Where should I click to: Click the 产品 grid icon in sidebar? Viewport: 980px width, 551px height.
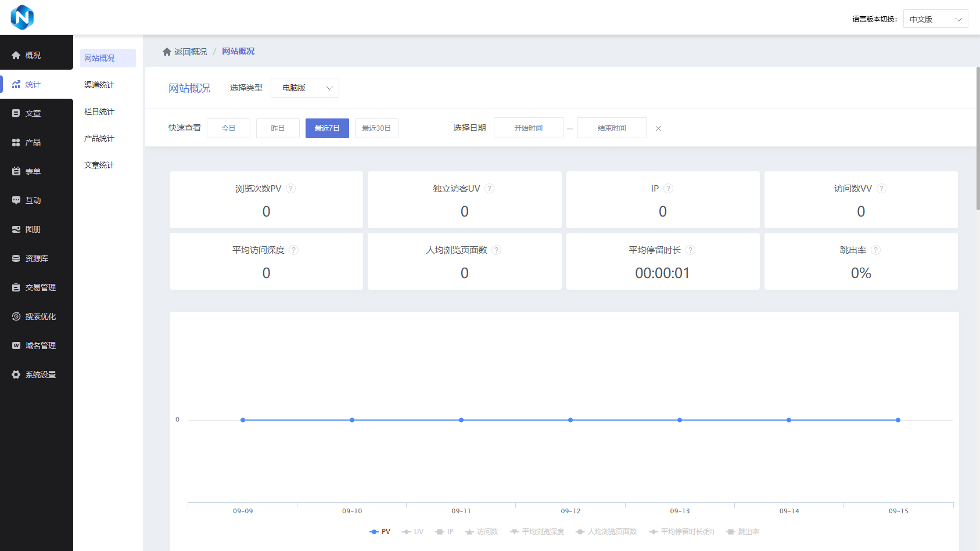[x=16, y=142]
